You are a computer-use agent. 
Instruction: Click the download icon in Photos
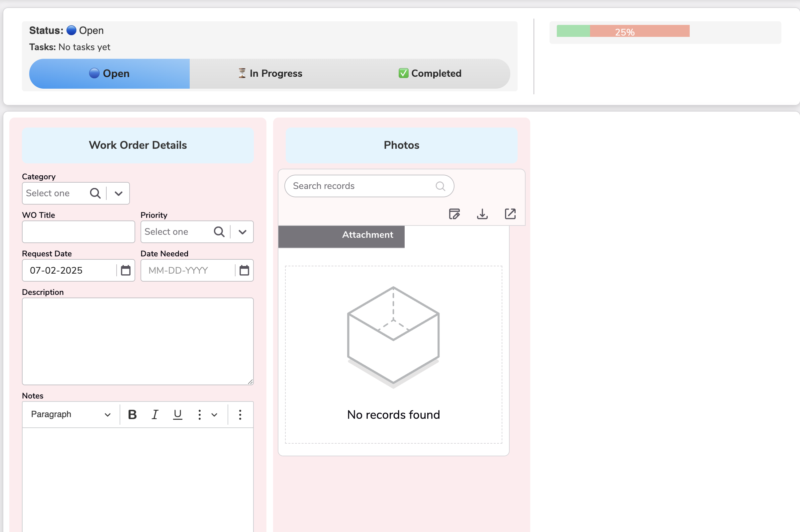pyautogui.click(x=482, y=214)
